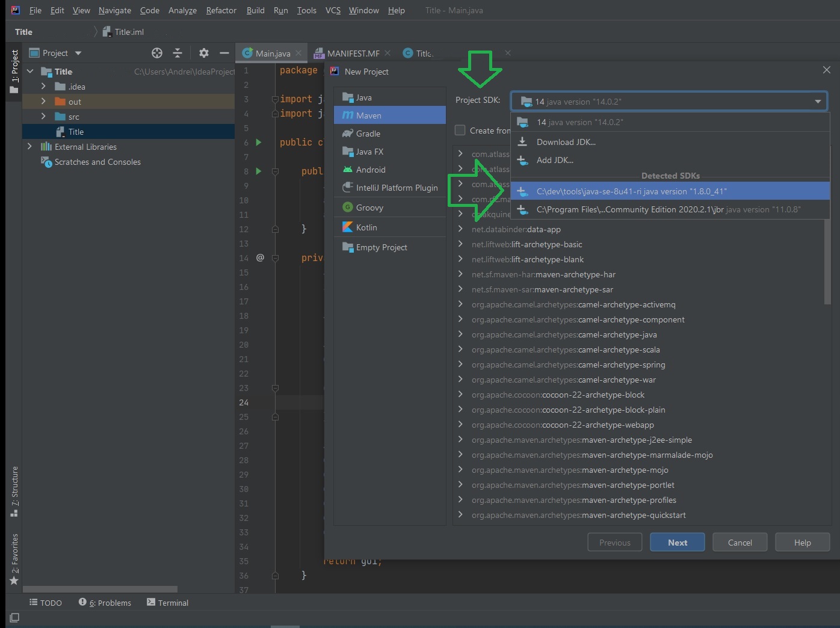This screenshot has height=628, width=840.
Task: Expand the out folder
Action: (43, 102)
